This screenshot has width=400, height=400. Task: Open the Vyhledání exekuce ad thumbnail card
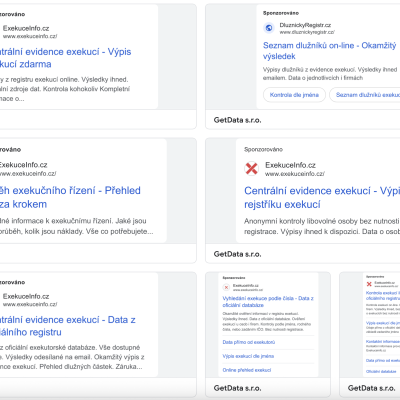268,335
